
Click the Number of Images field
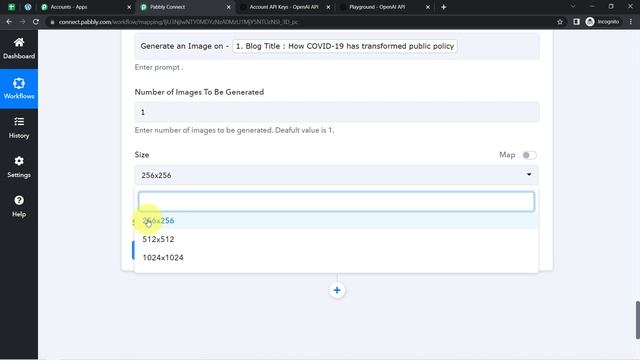point(337,112)
